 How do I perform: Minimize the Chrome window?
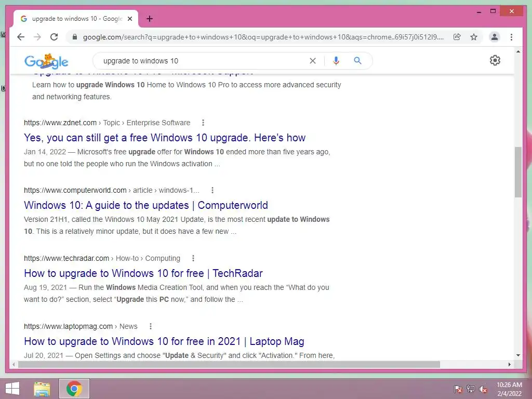(478, 11)
